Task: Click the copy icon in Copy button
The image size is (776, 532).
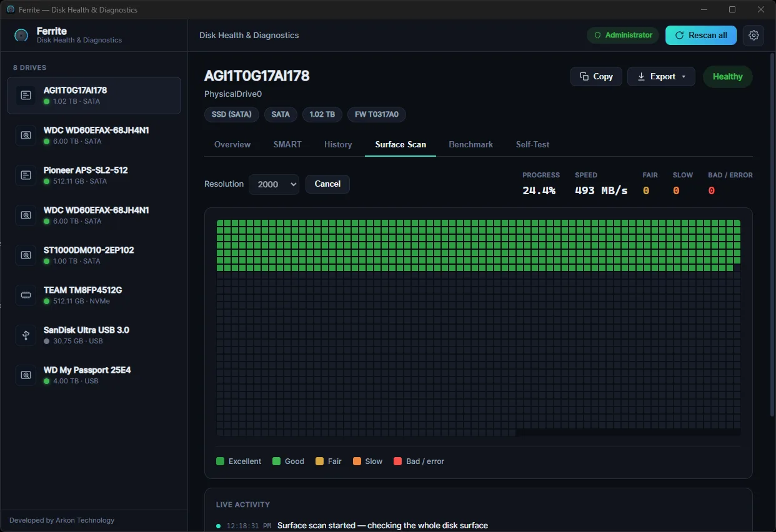Action: click(x=584, y=76)
